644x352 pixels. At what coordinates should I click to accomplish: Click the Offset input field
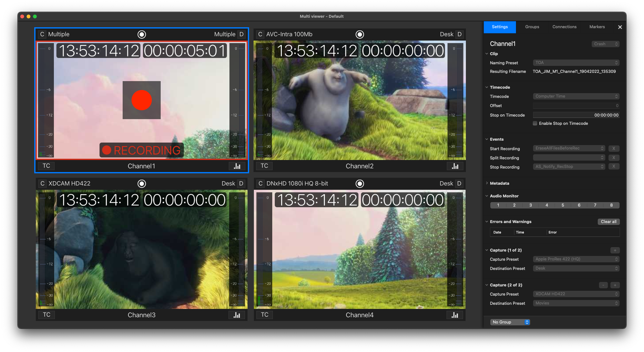pos(576,106)
